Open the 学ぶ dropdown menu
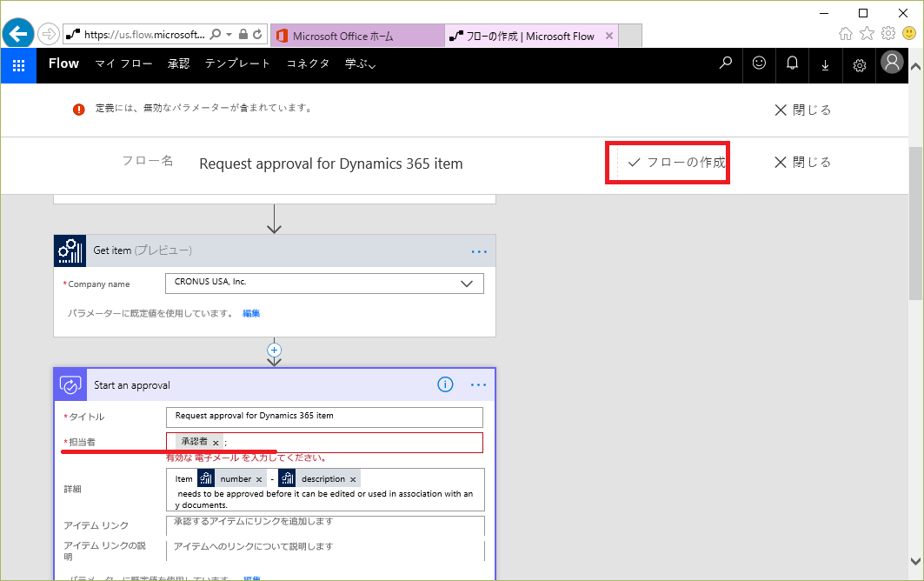The height and width of the screenshot is (581, 924). [x=360, y=63]
